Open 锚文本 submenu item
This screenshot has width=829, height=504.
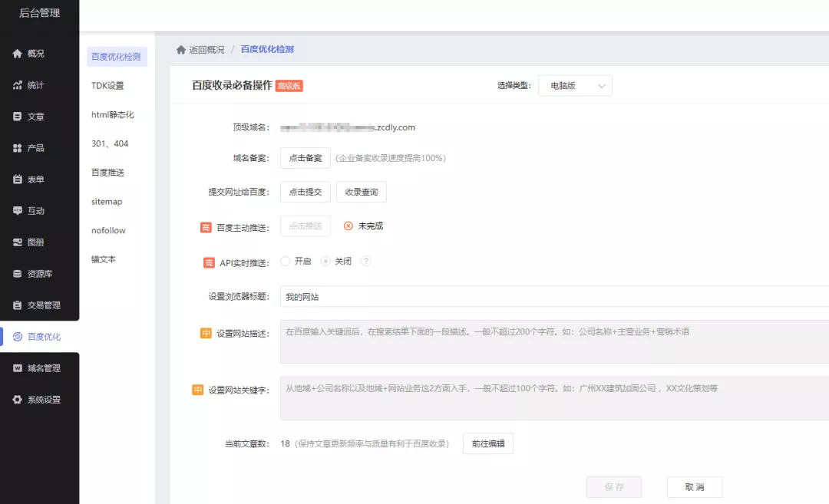click(x=103, y=259)
